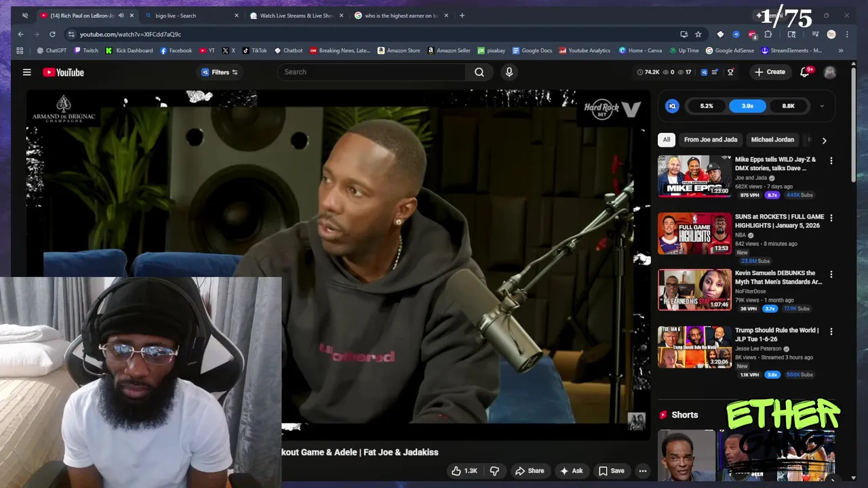This screenshot has width=868, height=488.
Task: Open the ChatGPT bookmark
Action: click(x=52, y=50)
